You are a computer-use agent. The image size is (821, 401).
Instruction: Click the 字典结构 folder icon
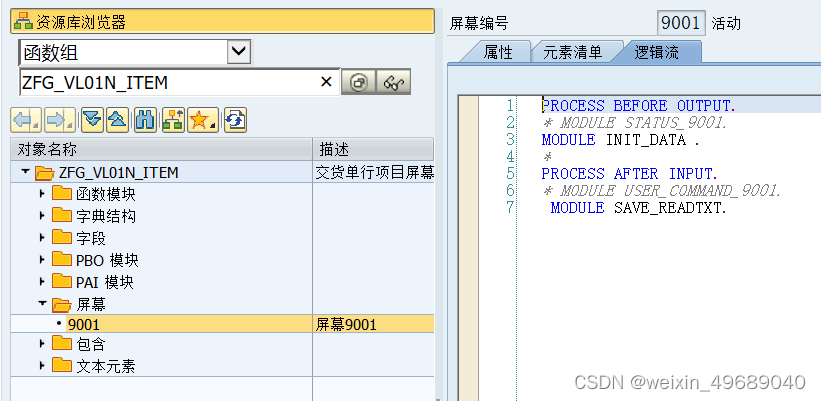[x=62, y=216]
